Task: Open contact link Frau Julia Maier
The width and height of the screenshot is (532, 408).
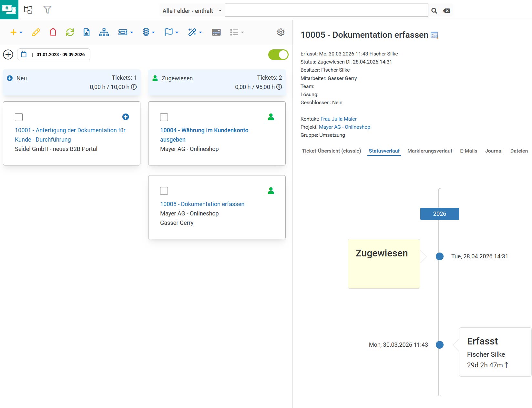Action: 338,119
